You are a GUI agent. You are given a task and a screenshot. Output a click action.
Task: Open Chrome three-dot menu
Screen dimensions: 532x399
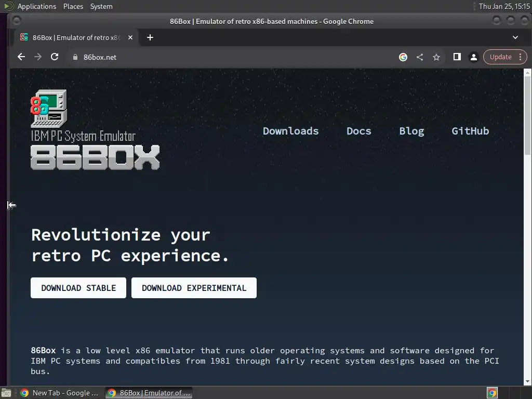pos(521,57)
